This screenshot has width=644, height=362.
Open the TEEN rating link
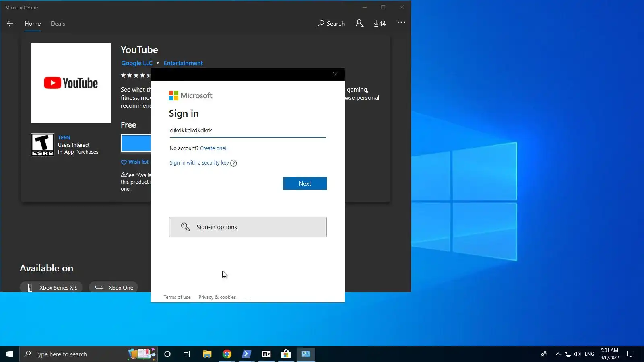64,138
